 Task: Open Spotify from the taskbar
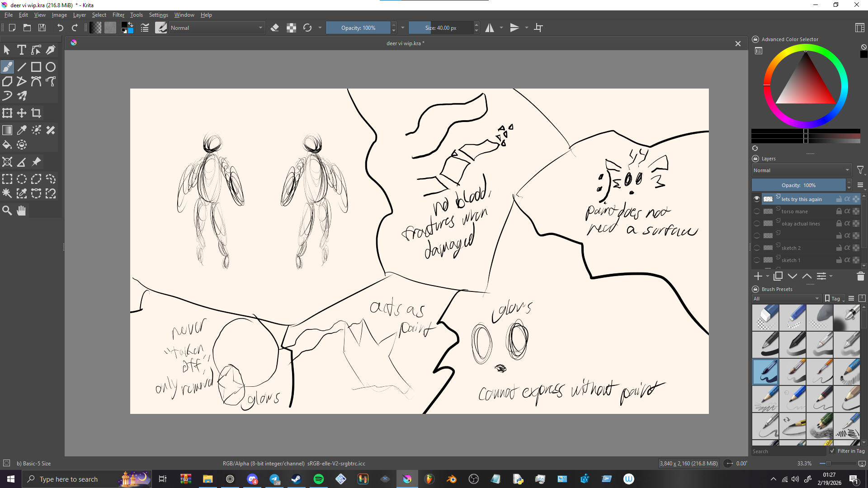319,479
